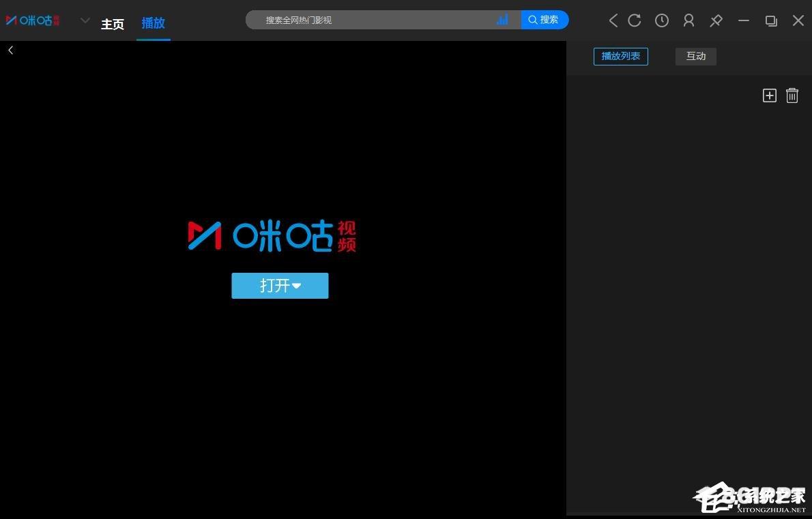Show the 播放列表 panel

[x=620, y=57]
